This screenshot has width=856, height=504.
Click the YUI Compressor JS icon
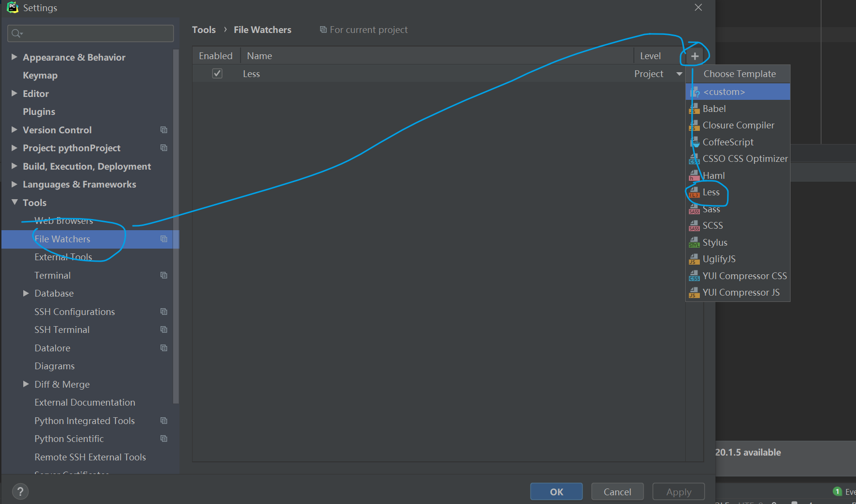click(694, 293)
